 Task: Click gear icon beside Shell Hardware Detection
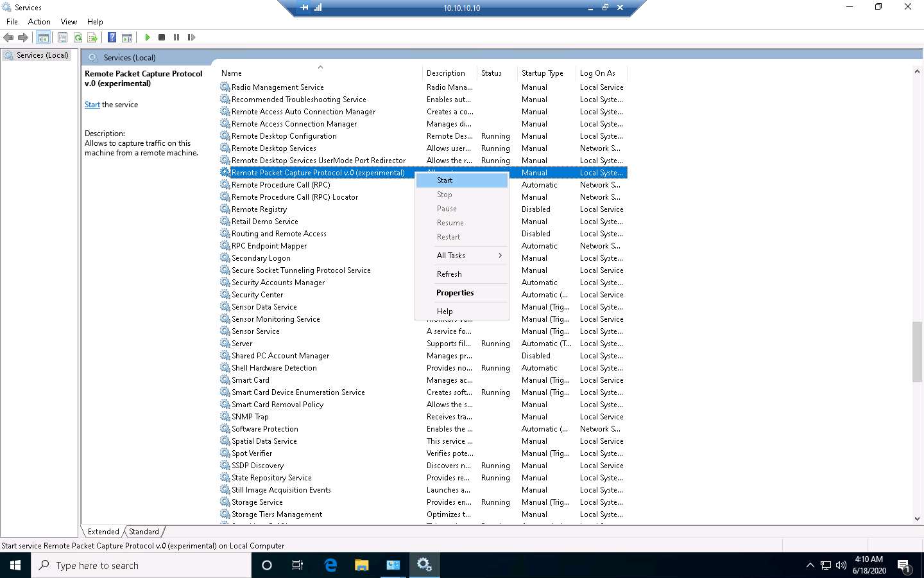coord(225,367)
